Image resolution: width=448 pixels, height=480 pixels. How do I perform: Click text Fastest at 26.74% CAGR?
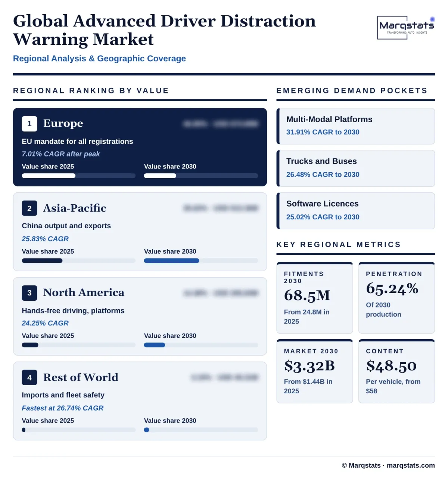coord(63,408)
